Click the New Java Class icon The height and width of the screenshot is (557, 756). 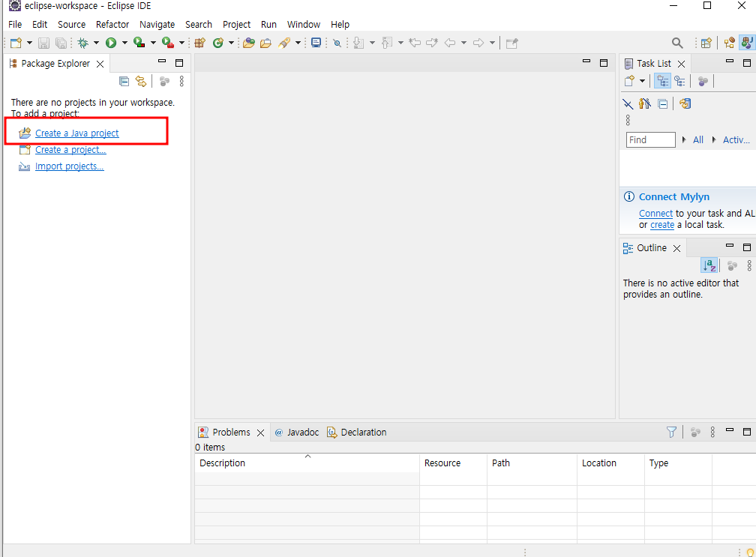tap(218, 43)
